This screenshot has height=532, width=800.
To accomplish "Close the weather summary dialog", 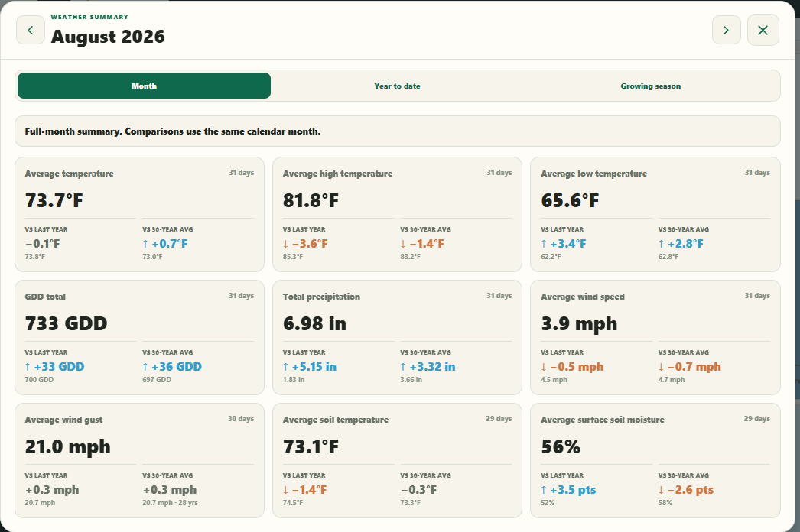I will [x=763, y=30].
